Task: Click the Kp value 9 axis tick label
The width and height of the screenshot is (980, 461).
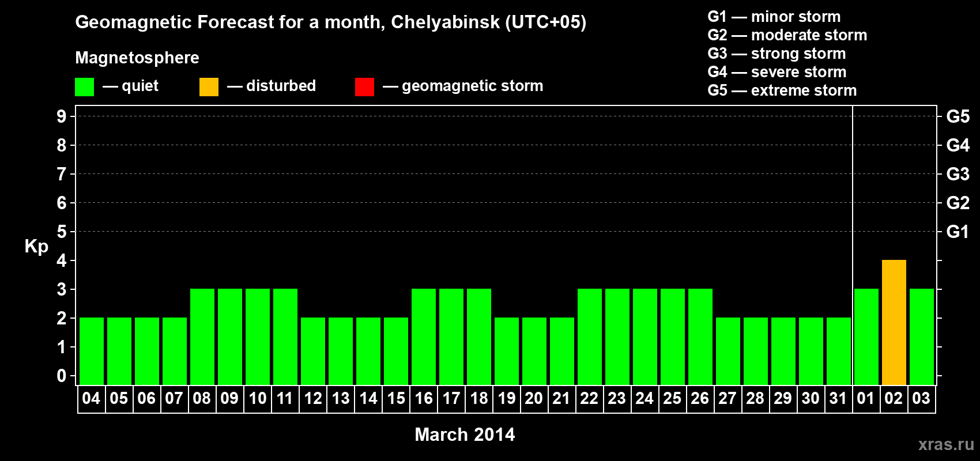Action: (x=62, y=116)
